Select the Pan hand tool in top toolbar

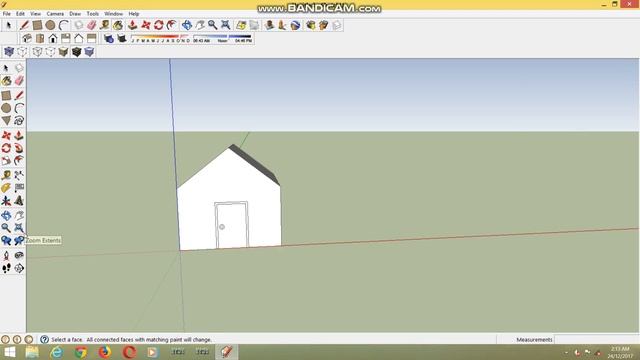click(x=200, y=25)
